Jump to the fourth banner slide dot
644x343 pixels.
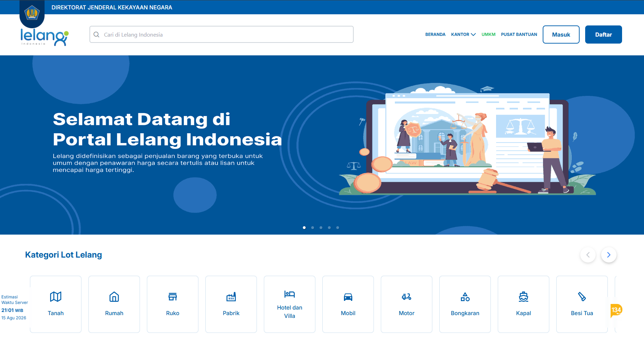click(329, 228)
